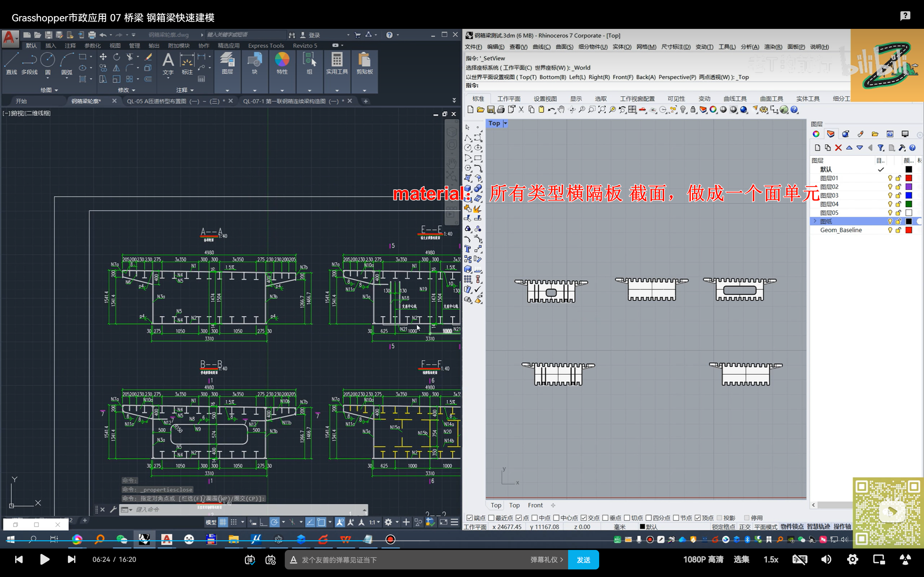This screenshot has height=577, width=924.
Task: Open the Top viewport title dropdown arrow
Action: [x=505, y=123]
